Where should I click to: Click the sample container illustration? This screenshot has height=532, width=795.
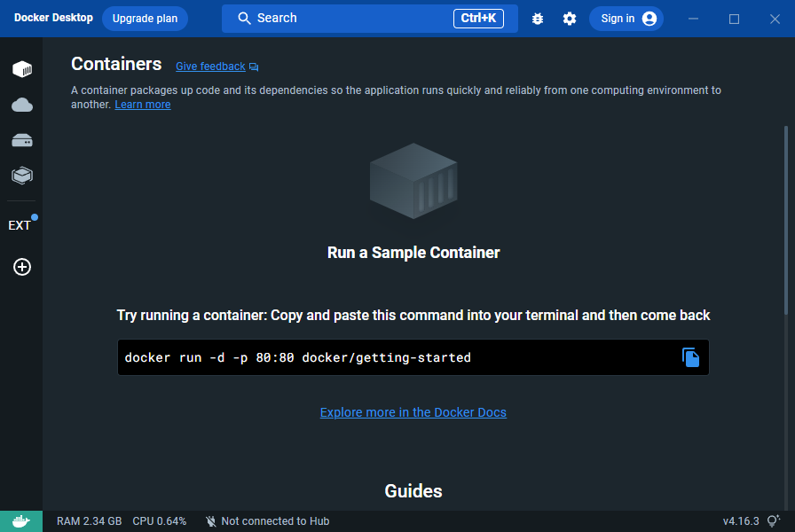pos(413,181)
